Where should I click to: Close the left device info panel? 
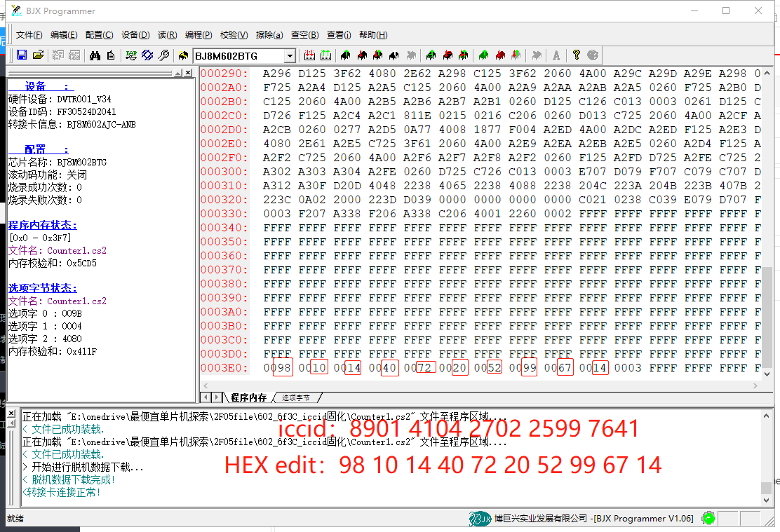click(188, 73)
